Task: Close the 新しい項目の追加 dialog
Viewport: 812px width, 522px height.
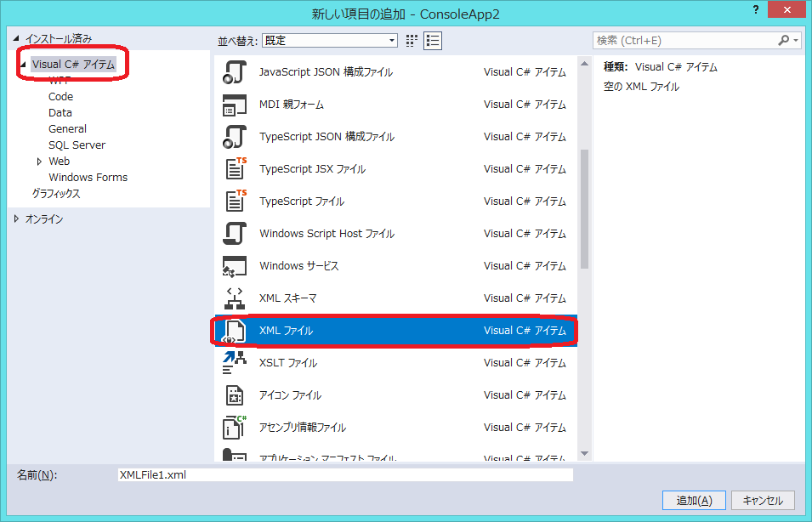Action: 786,10
